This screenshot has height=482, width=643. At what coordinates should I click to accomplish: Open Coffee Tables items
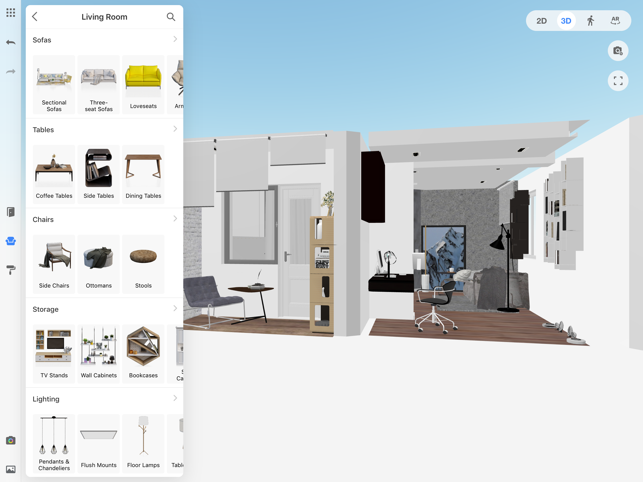pos(54,174)
